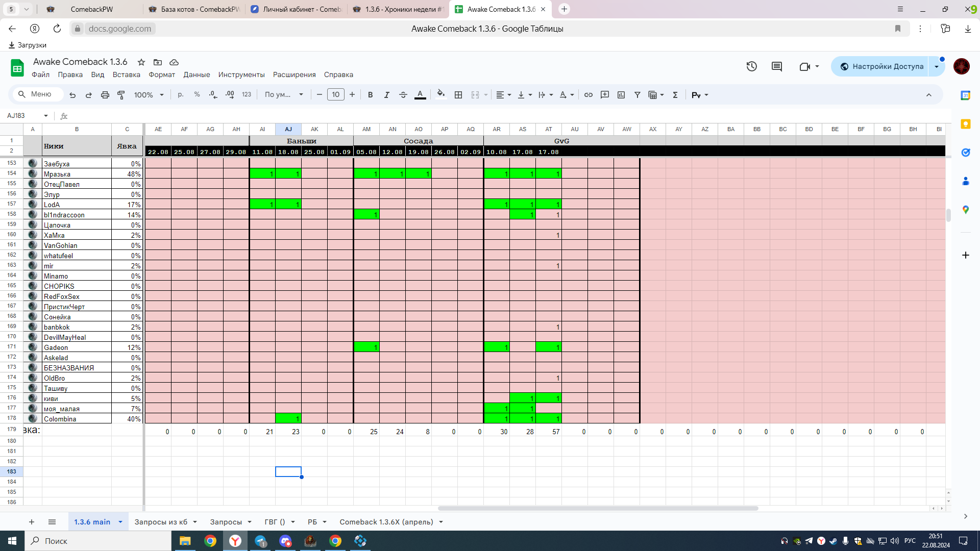980x551 pixels.
Task: Click the insert link icon
Action: coord(588,95)
